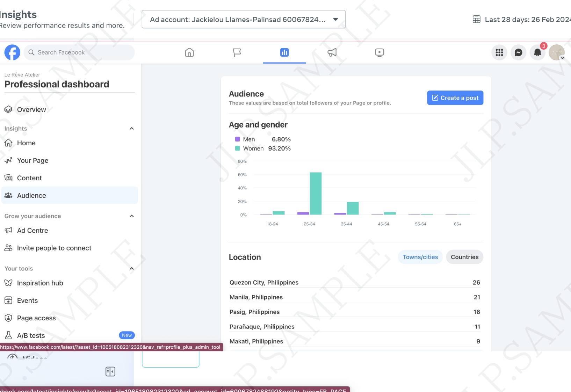Viewport: 571px width, 392px height.
Task: Open the Home feed icon in top bar
Action: (x=189, y=52)
